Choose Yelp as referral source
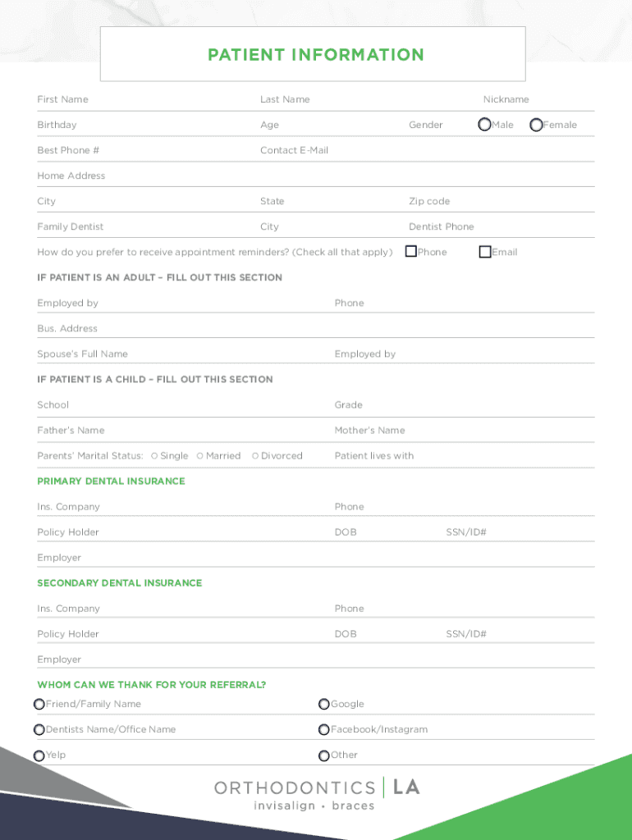The height and width of the screenshot is (840, 632). (39, 755)
